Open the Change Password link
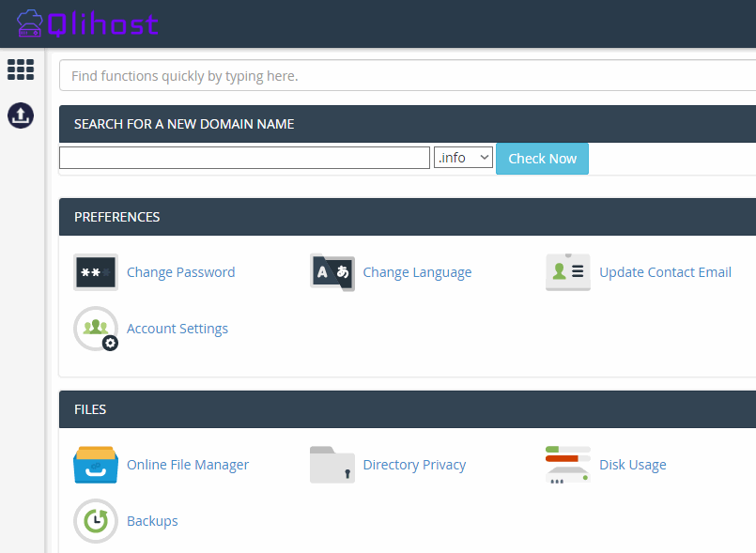Screen dimensions: 756x553 click(181, 272)
